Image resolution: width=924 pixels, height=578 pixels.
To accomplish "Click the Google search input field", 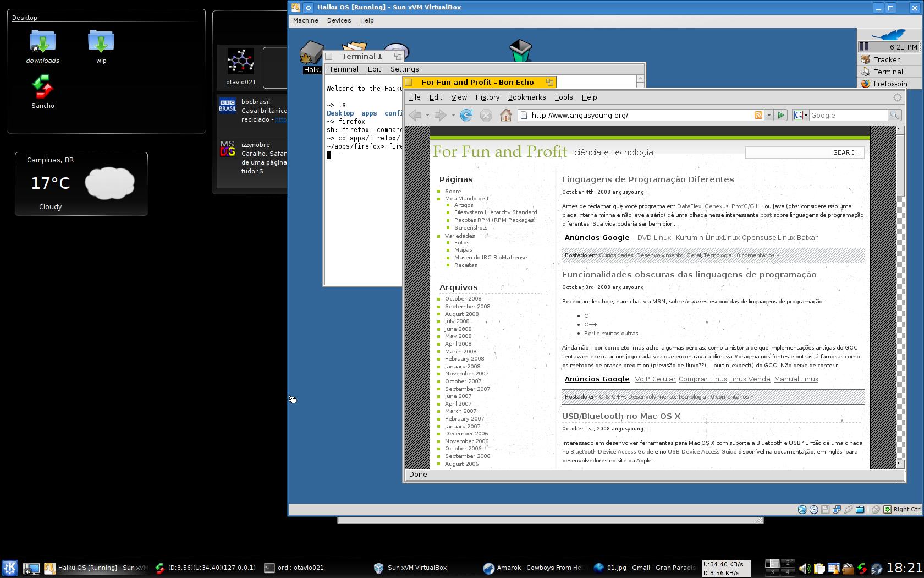I will click(848, 115).
